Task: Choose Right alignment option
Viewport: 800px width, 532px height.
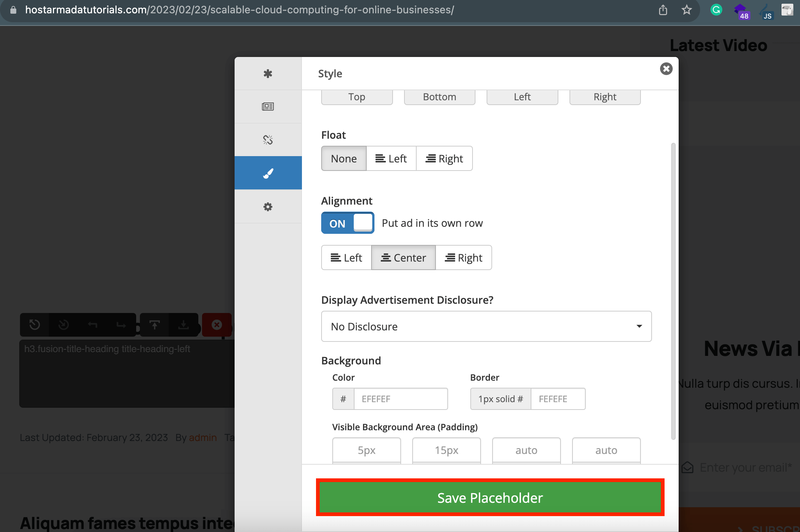Action: [x=464, y=257]
